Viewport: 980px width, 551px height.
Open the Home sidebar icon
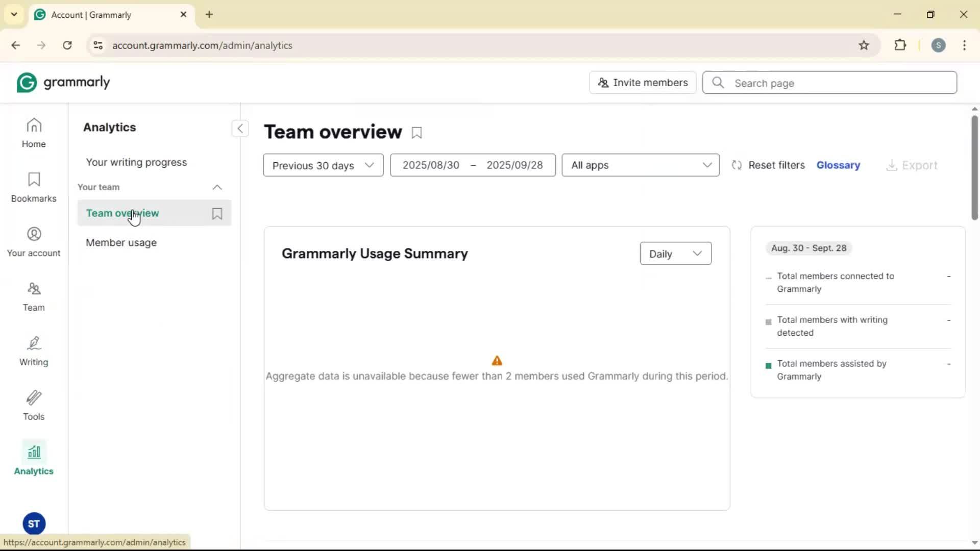(34, 133)
